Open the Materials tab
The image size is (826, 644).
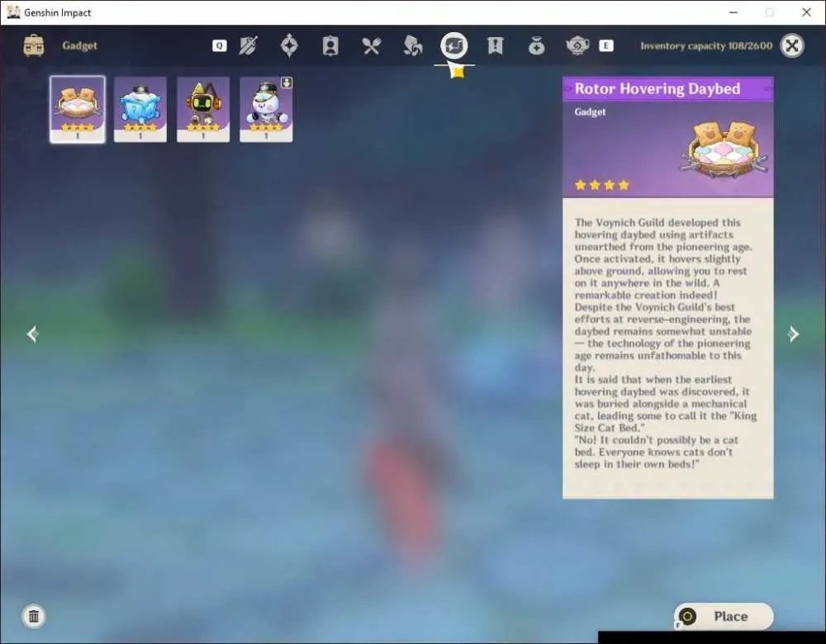[x=412, y=45]
